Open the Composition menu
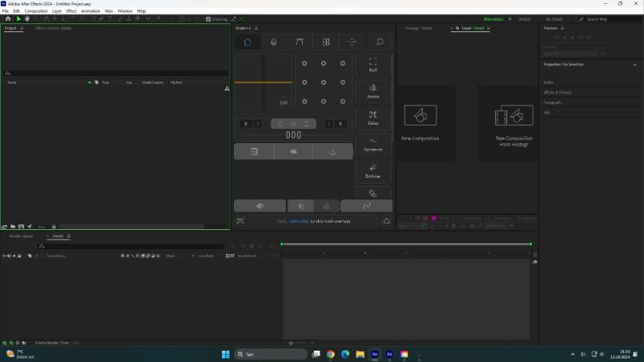 [x=35, y=11]
